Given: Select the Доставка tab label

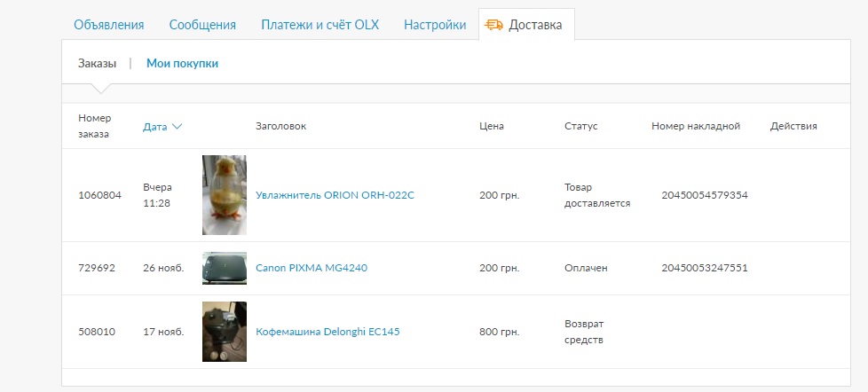Looking at the screenshot, I should (535, 25).
